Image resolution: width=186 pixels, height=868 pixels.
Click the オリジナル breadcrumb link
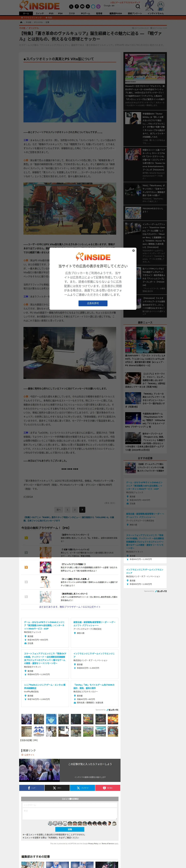coord(39,22)
